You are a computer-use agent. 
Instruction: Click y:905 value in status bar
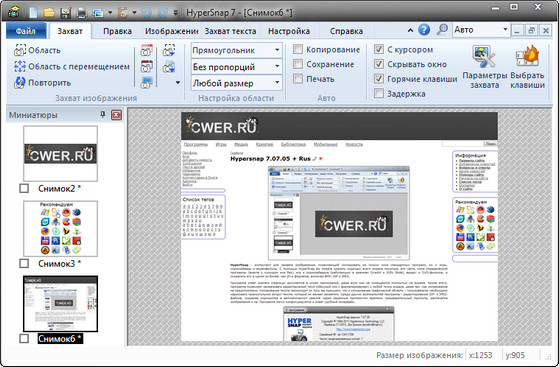coord(515,355)
